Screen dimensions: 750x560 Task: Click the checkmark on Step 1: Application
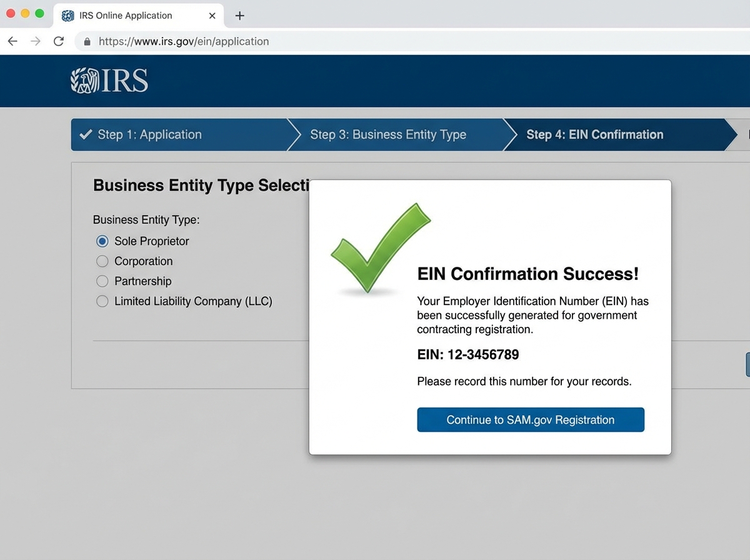click(85, 134)
